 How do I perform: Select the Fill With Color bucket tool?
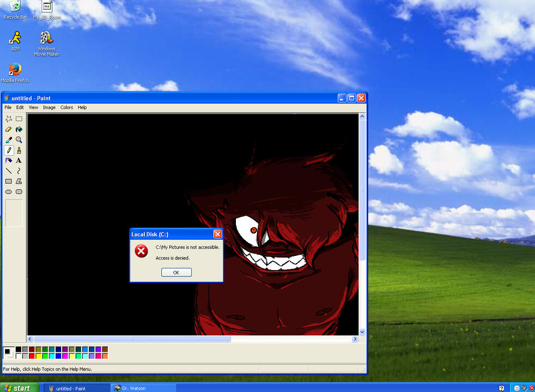tap(19, 130)
